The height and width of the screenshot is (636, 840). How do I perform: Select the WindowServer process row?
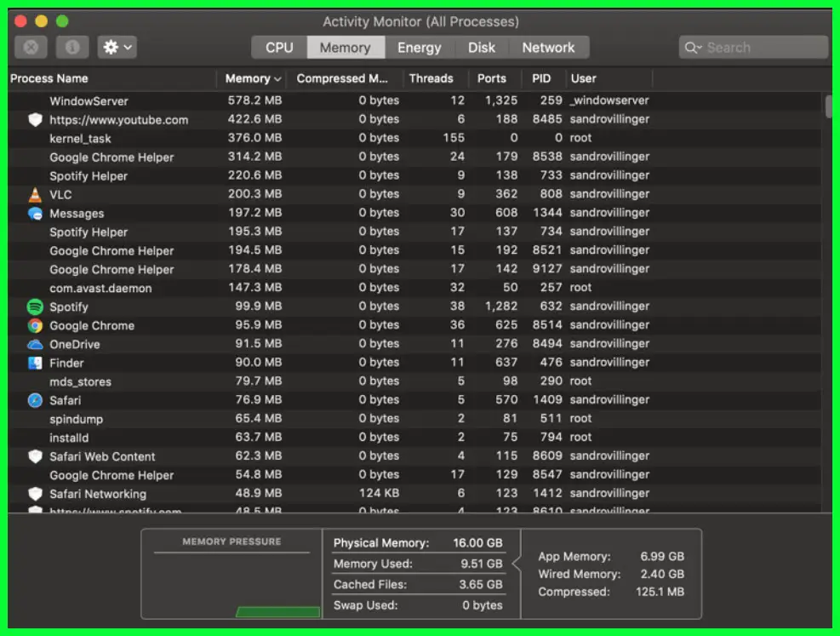[414, 100]
